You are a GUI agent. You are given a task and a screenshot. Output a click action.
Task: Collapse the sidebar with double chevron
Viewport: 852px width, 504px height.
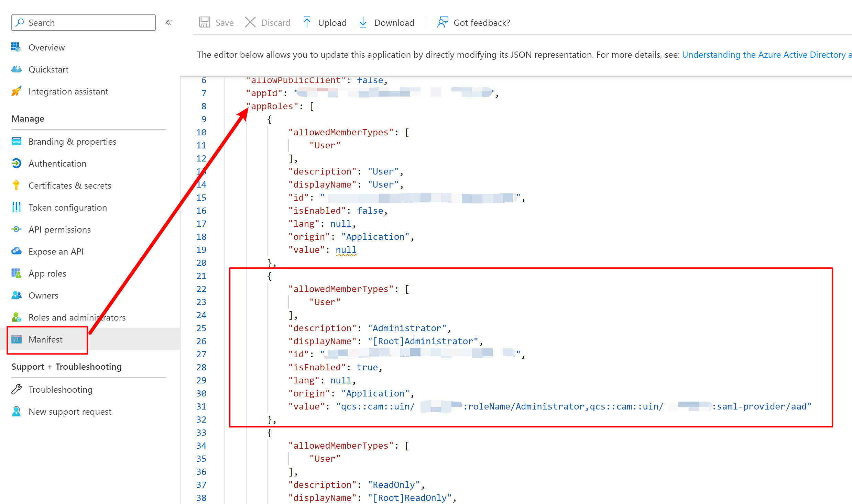point(169,23)
